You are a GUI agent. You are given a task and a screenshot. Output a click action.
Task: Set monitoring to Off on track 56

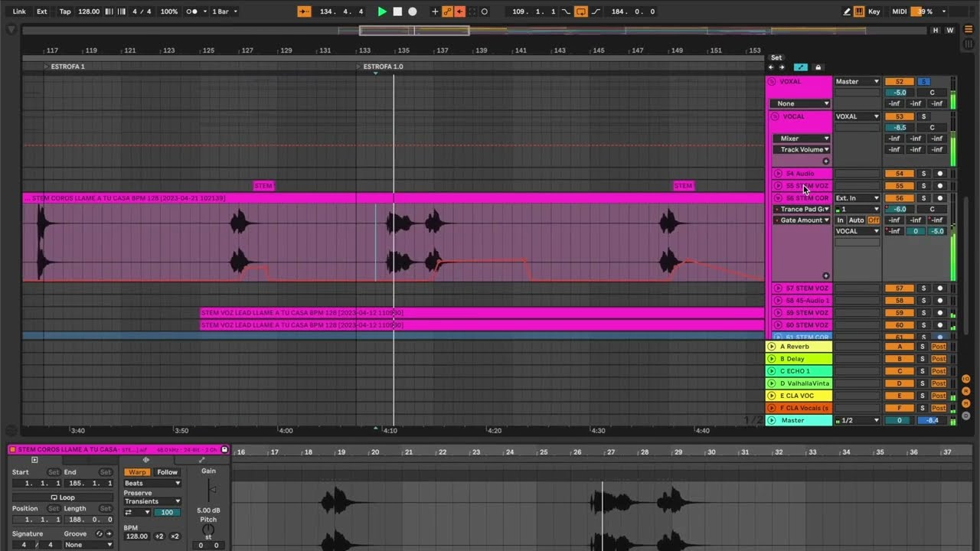pyautogui.click(x=874, y=220)
